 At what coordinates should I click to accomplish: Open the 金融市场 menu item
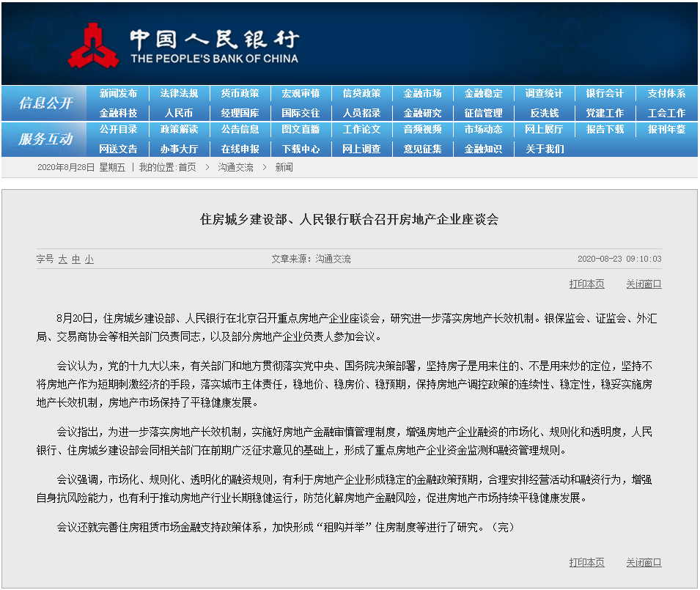pyautogui.click(x=423, y=93)
